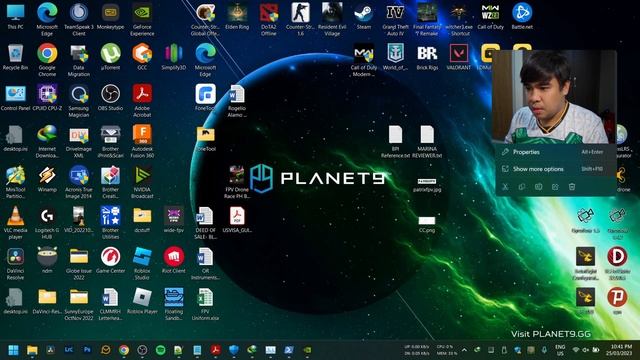Select the World of Warships icon

[x=395, y=57]
